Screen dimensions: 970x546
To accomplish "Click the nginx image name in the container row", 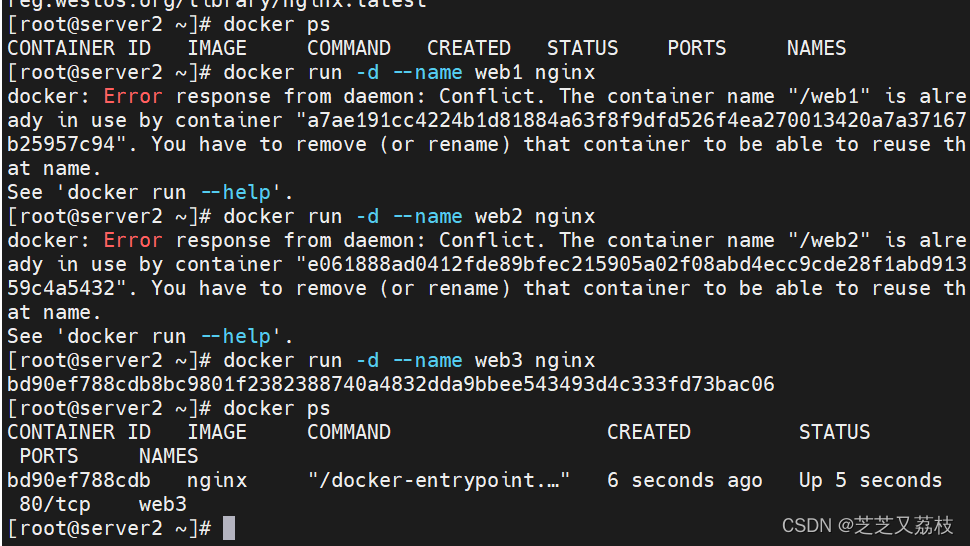I will tap(216, 480).
